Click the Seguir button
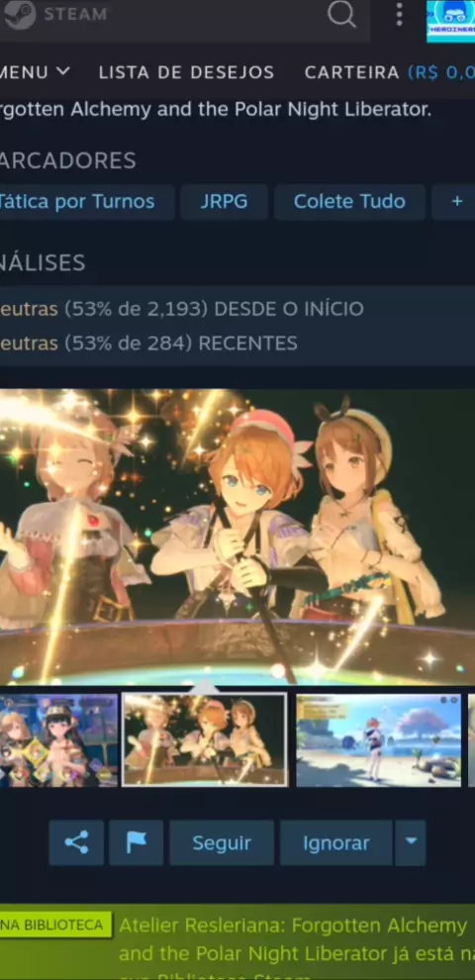Screen dimensions: 475x980 pos(222,842)
